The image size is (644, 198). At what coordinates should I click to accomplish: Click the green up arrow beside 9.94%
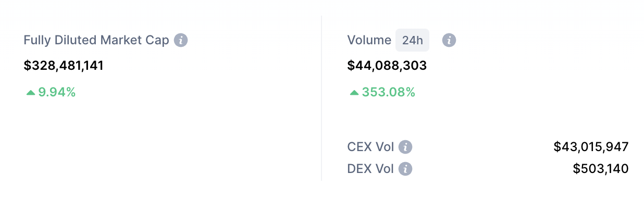pyautogui.click(x=31, y=93)
